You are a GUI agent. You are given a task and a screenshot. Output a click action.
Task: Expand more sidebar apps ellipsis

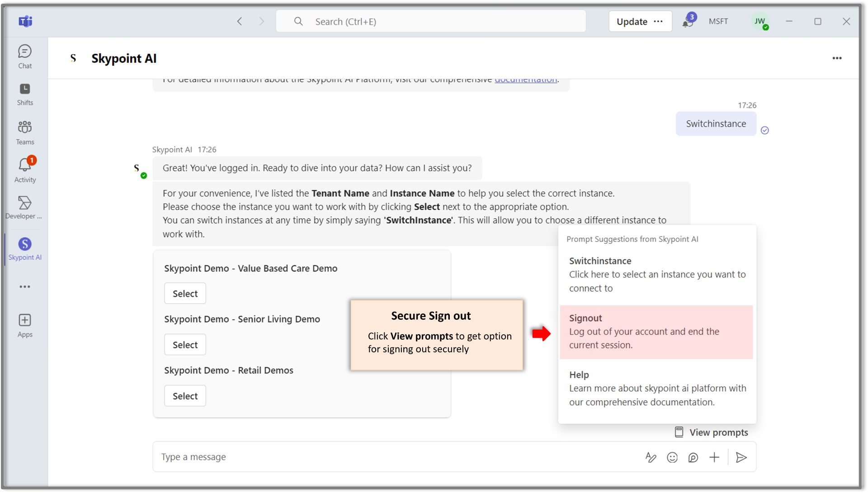25,287
